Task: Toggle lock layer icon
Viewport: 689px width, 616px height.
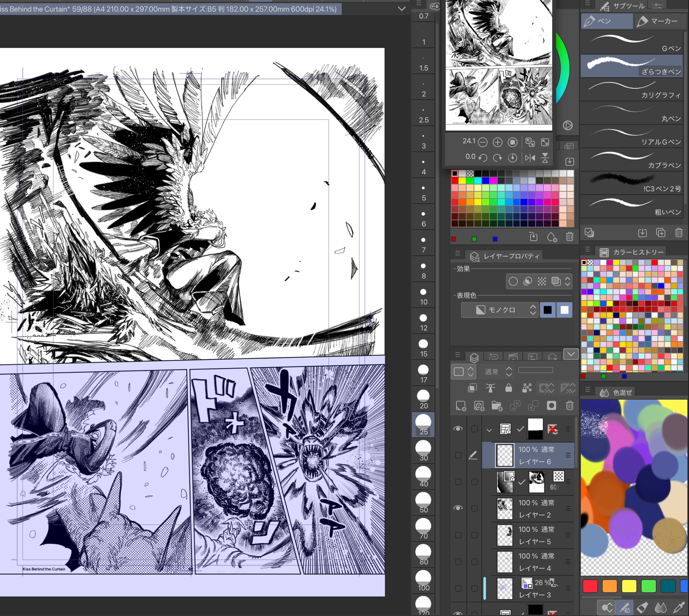Action: (508, 388)
